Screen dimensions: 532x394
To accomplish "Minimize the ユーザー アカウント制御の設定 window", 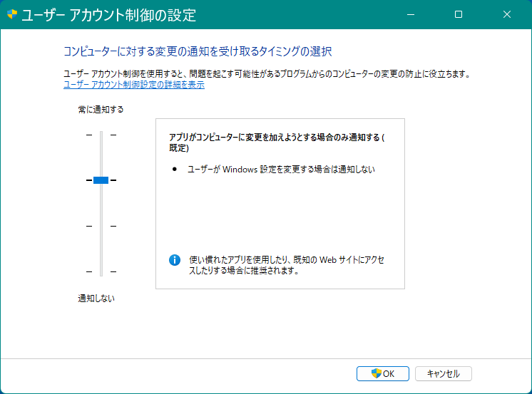I will [x=411, y=14].
